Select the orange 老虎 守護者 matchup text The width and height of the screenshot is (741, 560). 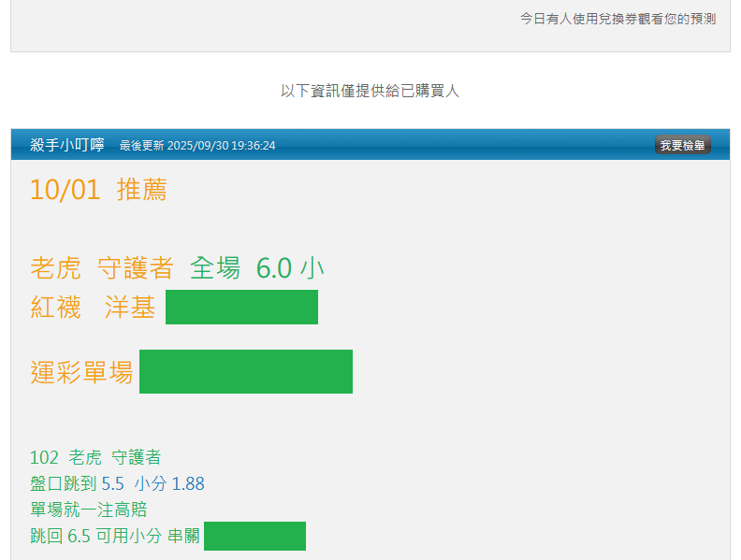[x=102, y=268]
